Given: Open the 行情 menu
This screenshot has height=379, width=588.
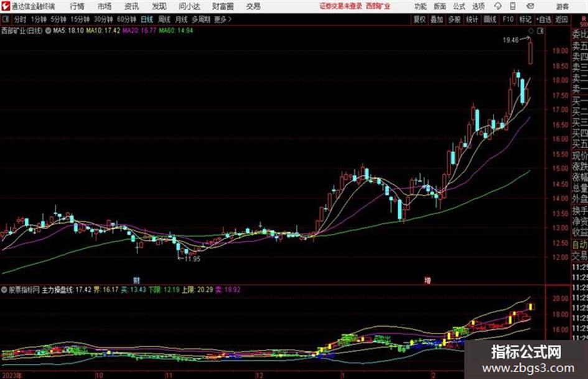Looking at the screenshot, I should point(77,6).
